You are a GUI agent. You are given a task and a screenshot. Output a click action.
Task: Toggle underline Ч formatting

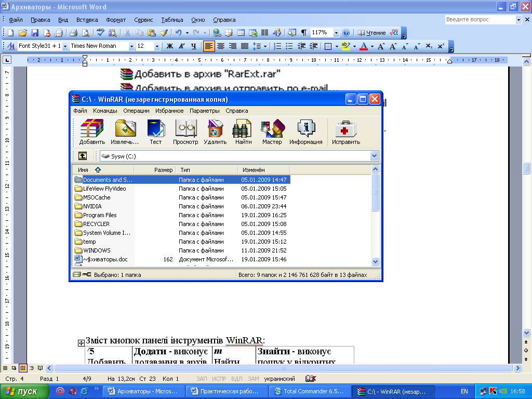(194, 46)
